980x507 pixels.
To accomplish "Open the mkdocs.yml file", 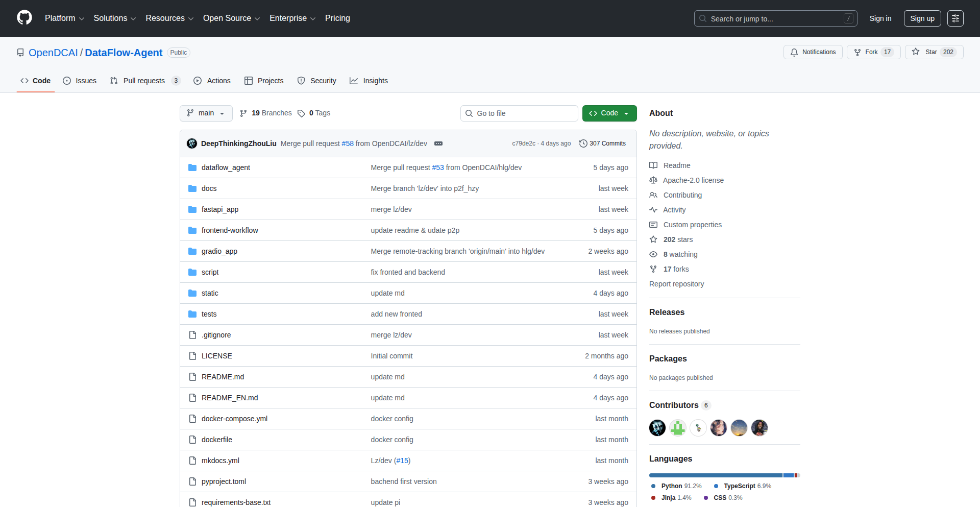I will 220,461.
